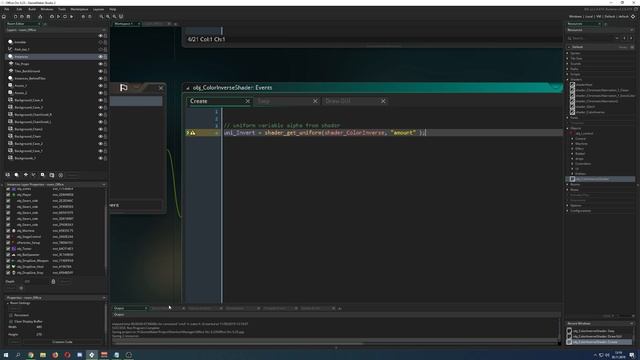Stop the game with the stop icon
640x360 pixels.
65,17
